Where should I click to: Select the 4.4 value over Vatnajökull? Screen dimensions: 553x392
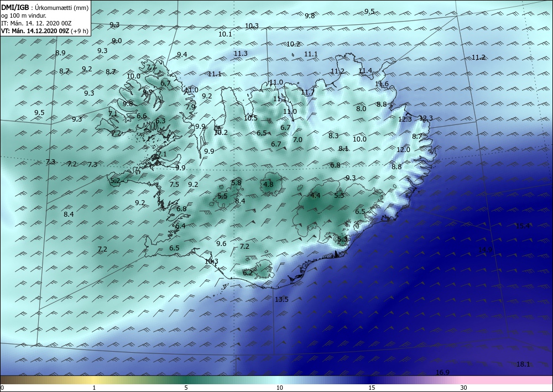315,195
